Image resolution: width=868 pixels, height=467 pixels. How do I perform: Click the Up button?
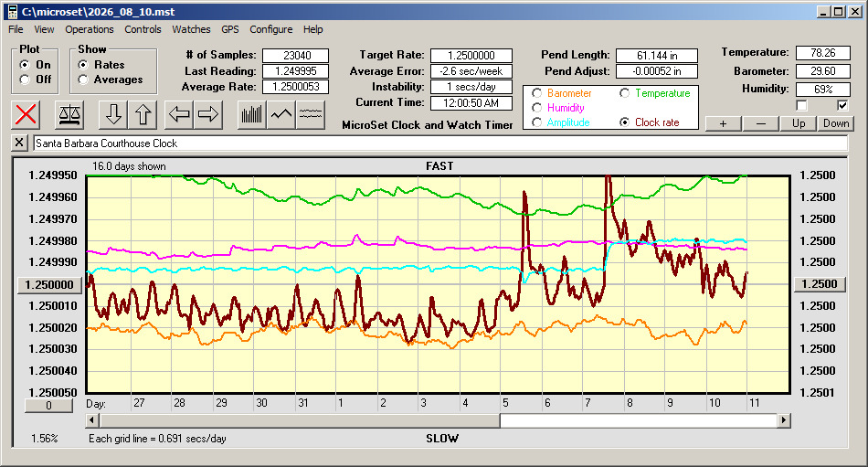tap(799, 123)
